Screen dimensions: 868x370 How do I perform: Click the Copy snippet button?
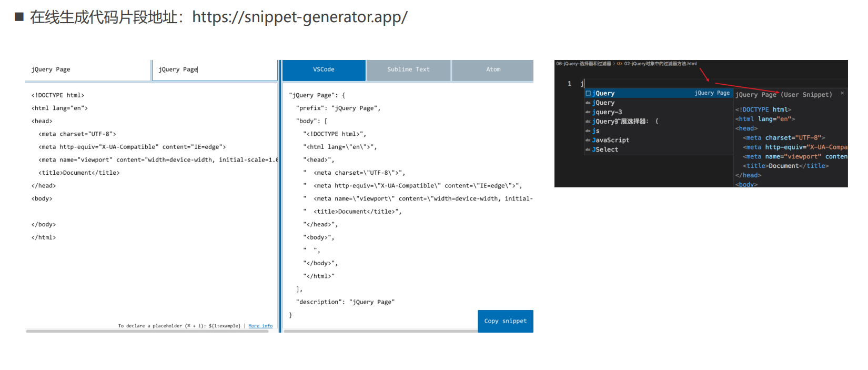(506, 321)
